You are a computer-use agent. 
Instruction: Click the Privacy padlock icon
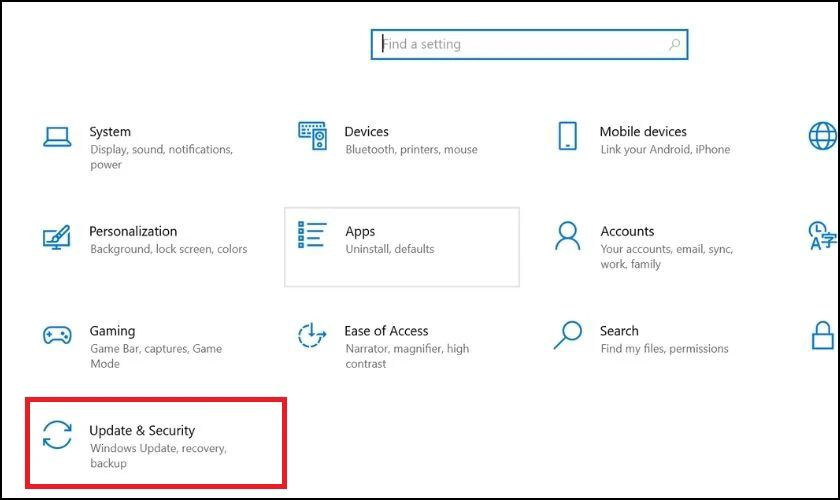click(x=822, y=335)
